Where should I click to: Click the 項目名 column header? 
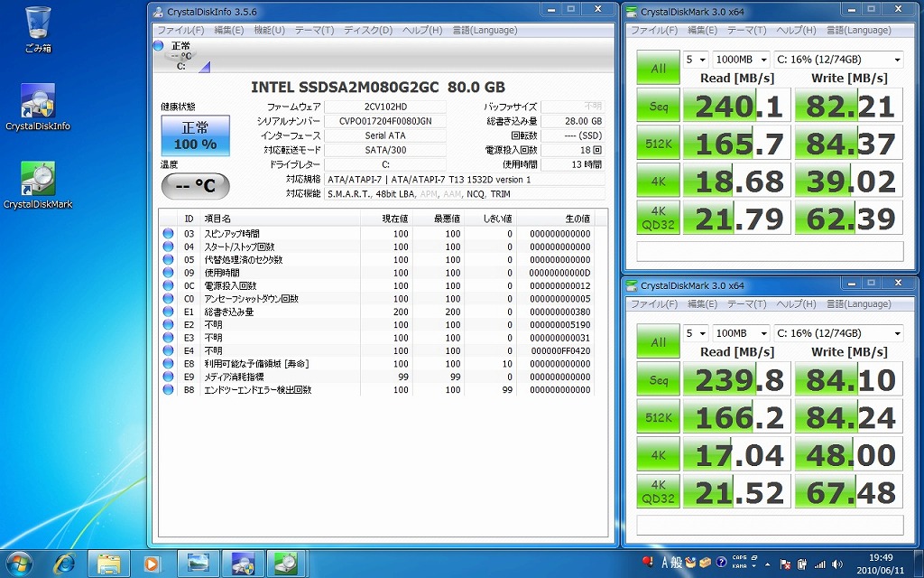click(280, 219)
